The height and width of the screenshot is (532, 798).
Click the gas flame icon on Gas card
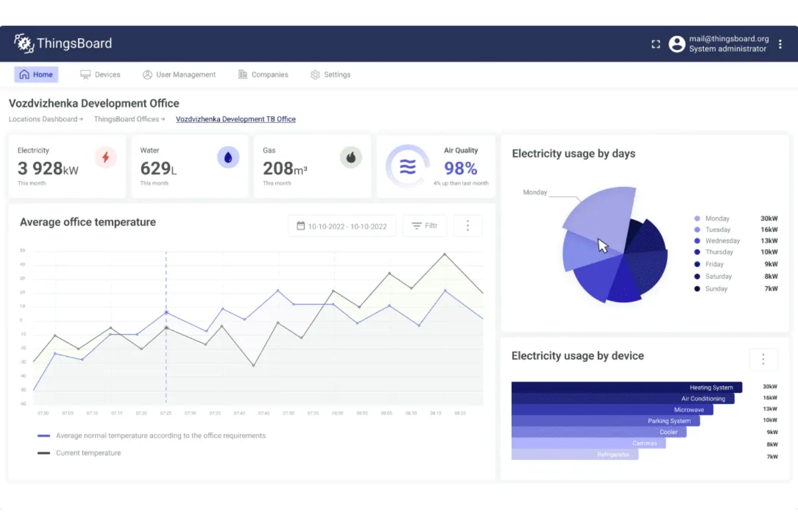tap(351, 157)
